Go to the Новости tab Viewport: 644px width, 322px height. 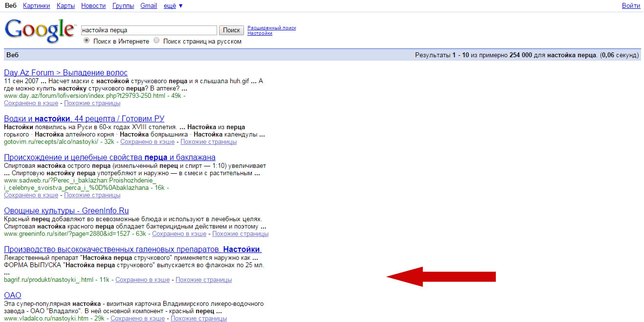pyautogui.click(x=93, y=6)
